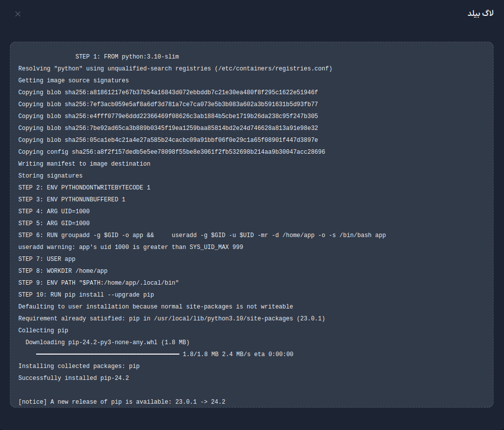The width and height of the screenshot is (504, 430).
Task: Click the STEP 4 ARG UID=1000 line
Action: point(54,211)
